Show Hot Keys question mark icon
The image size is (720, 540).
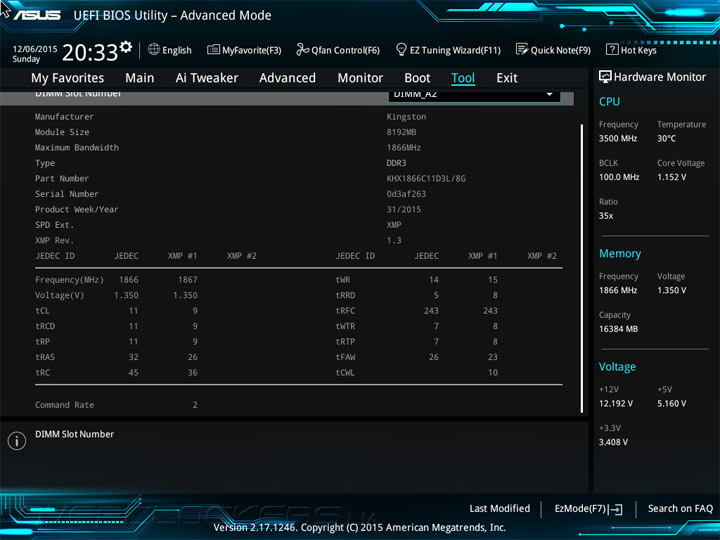click(612, 49)
